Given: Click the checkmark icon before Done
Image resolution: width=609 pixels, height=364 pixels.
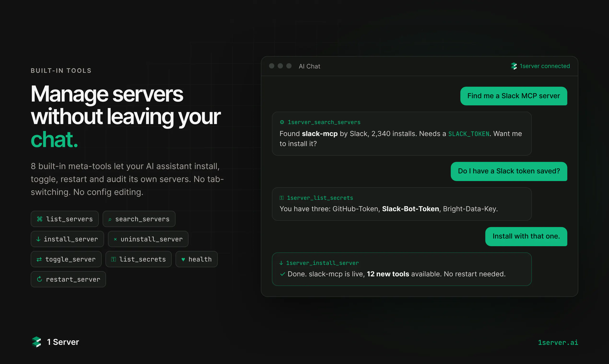Looking at the screenshot, I should click(x=282, y=274).
